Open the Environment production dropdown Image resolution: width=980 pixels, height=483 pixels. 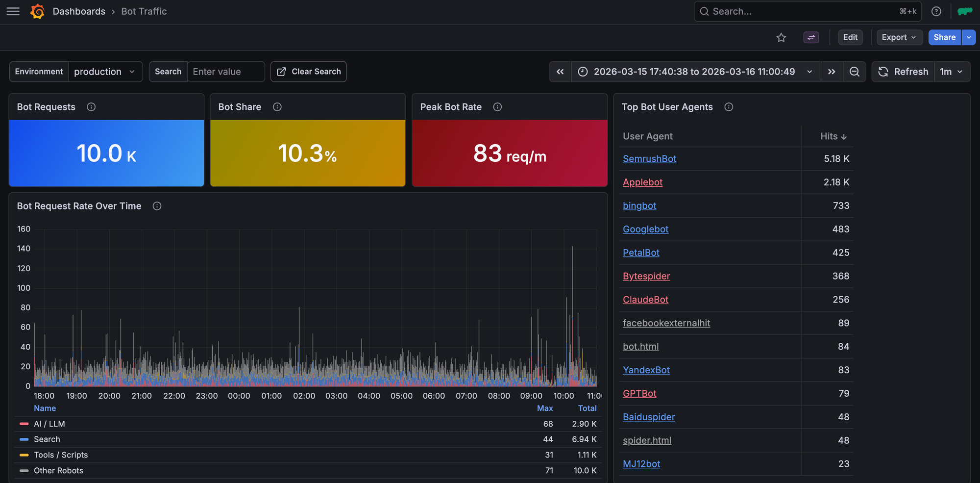click(104, 72)
